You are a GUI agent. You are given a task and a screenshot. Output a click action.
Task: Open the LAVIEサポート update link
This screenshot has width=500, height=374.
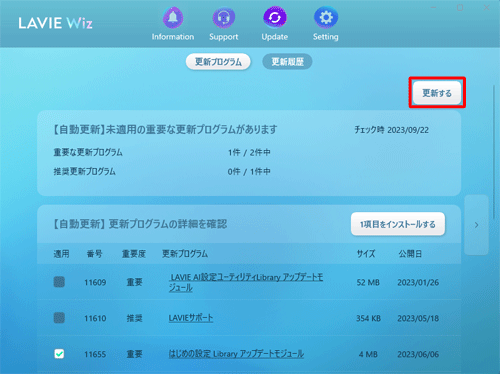coord(191,318)
